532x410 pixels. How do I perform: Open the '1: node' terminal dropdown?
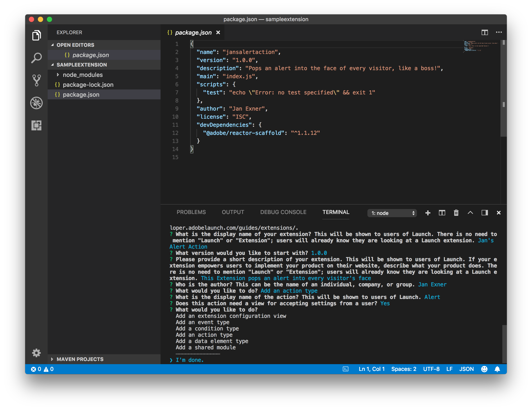pos(392,213)
